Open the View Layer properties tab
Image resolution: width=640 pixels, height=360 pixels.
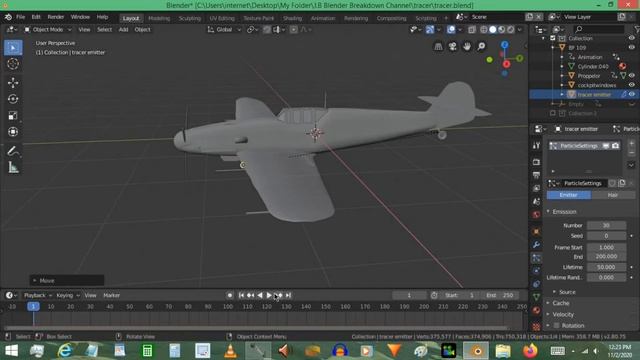tap(536, 188)
